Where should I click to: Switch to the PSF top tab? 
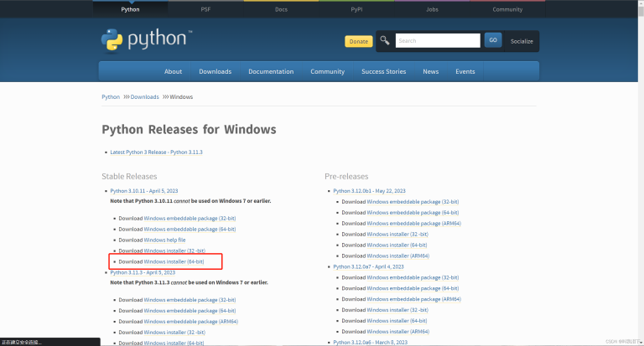205,9
